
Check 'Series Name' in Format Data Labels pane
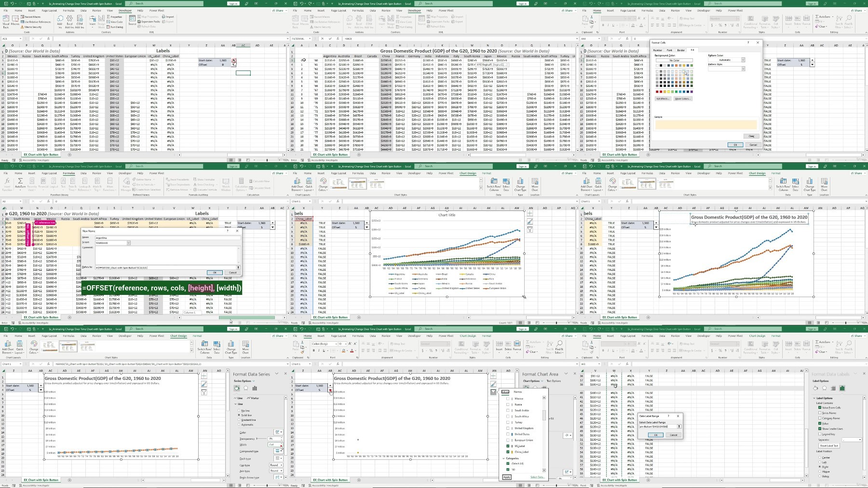(820, 413)
